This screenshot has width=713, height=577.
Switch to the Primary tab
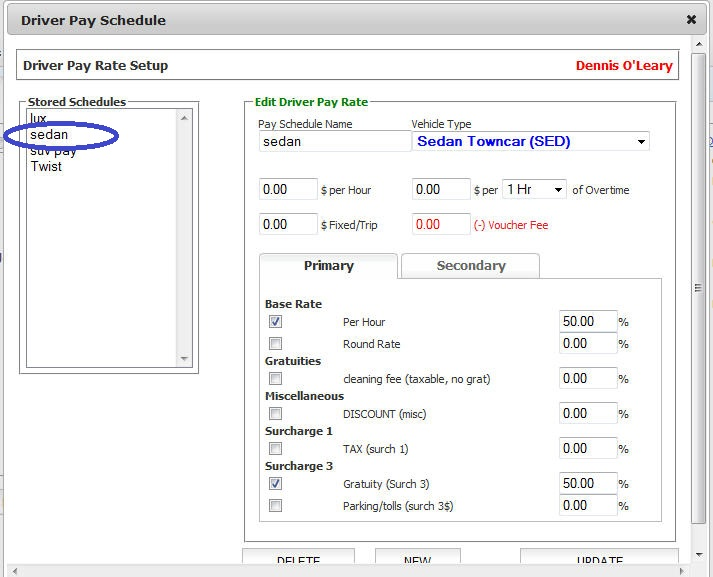(328, 266)
